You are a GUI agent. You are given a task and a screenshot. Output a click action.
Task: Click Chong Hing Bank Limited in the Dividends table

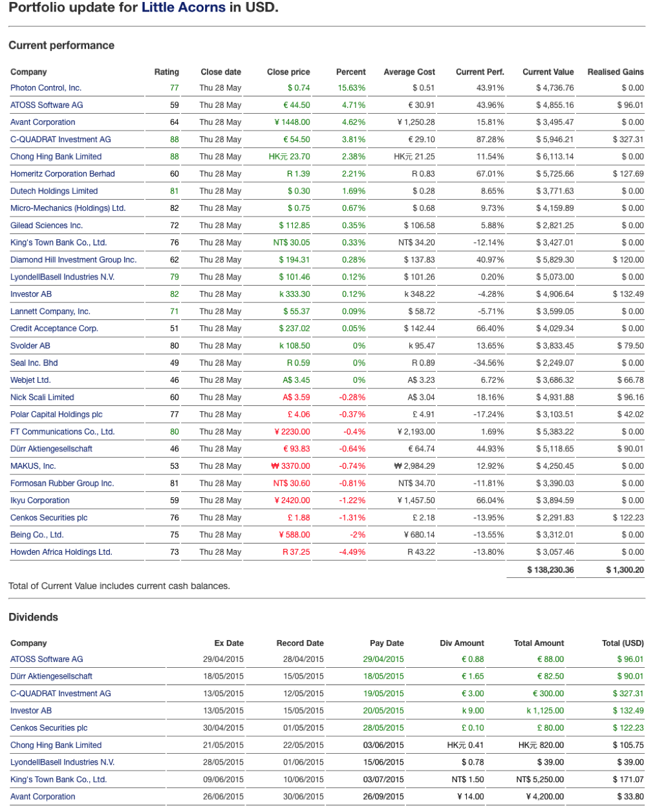[x=56, y=745]
